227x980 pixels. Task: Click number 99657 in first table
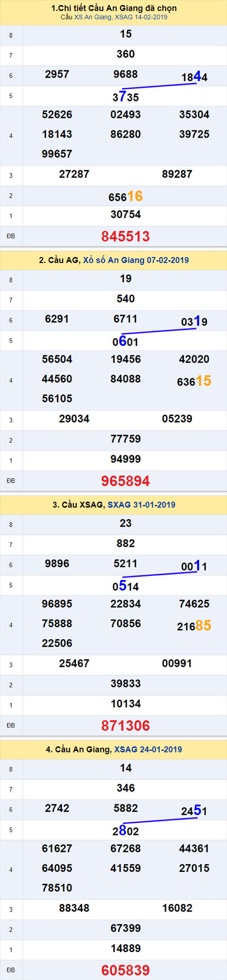click(57, 154)
